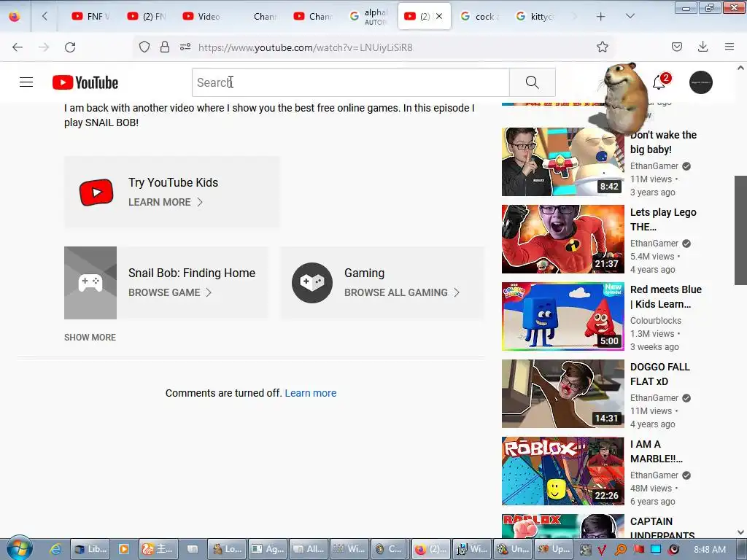This screenshot has width=747, height=560.
Task: Open the Firefox application menu
Action: 729,47
